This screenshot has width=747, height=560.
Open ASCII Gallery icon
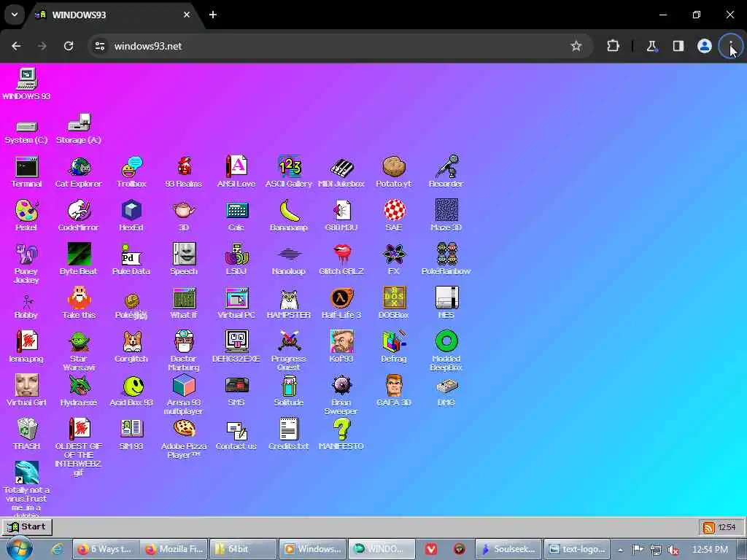coord(289,167)
